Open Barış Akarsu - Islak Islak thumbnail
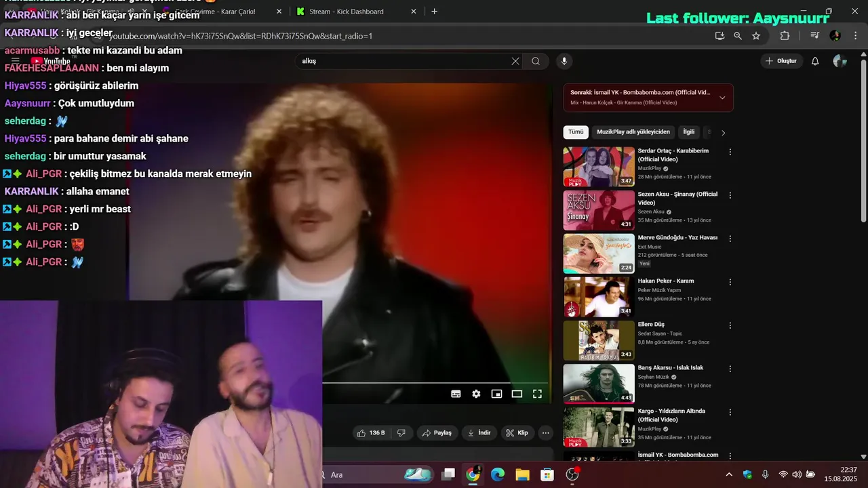868x488 pixels. coord(599,384)
